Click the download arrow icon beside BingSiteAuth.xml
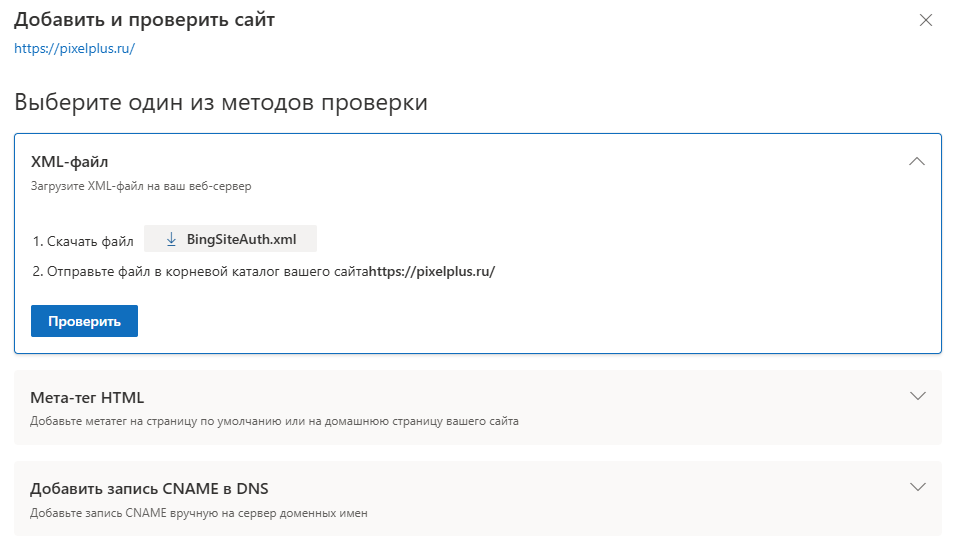The height and width of the screenshot is (551, 954). pos(171,239)
